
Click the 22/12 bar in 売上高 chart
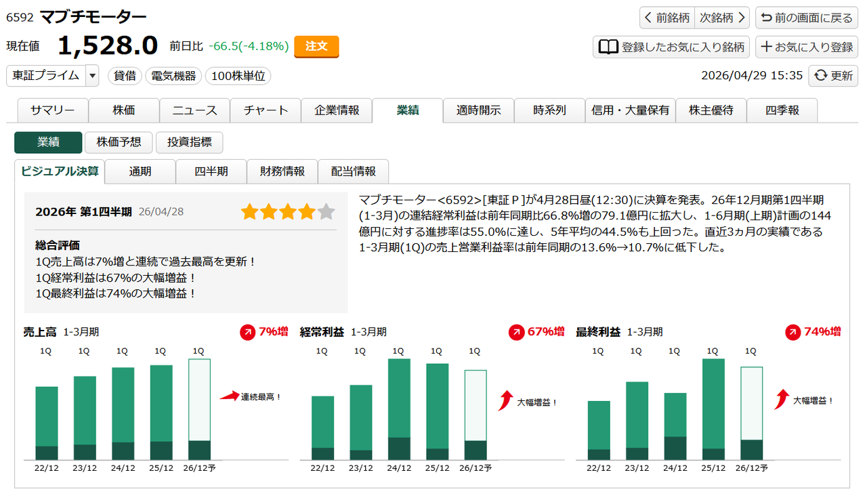point(47,423)
